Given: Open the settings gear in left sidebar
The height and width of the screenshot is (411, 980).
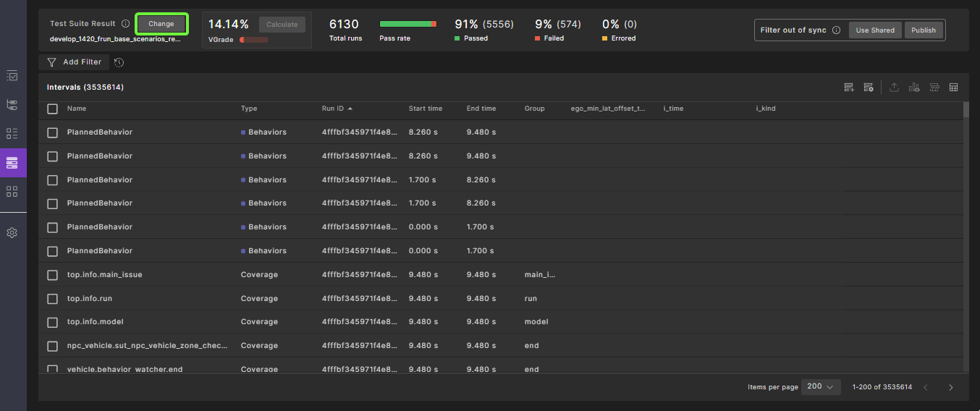Looking at the screenshot, I should pyautogui.click(x=12, y=233).
